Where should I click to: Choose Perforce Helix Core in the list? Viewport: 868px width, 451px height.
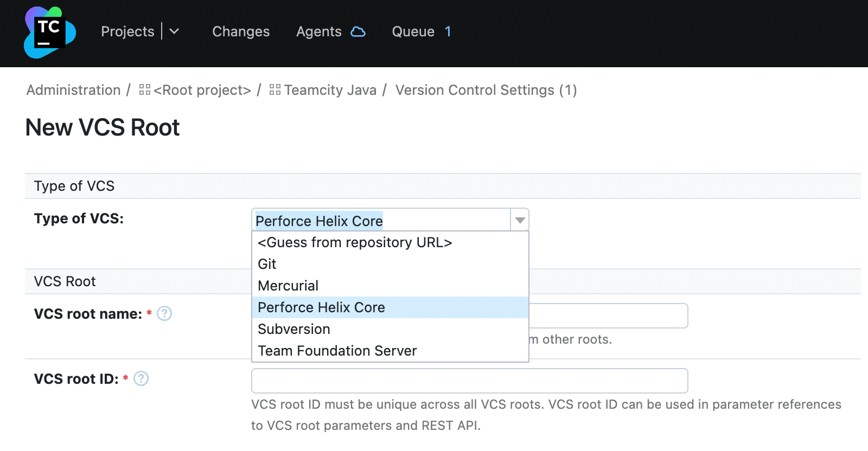coord(322,307)
